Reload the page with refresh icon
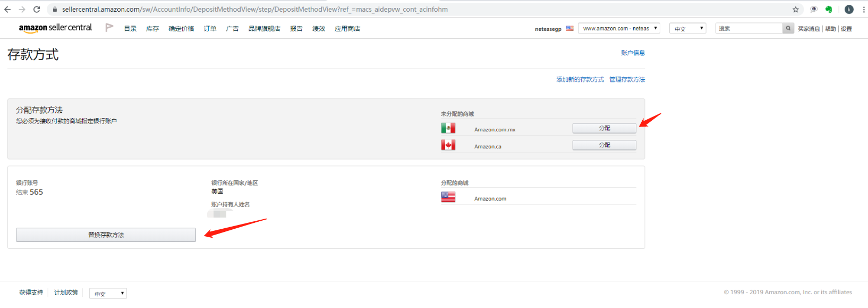This screenshot has height=308, width=868. coord(37,10)
